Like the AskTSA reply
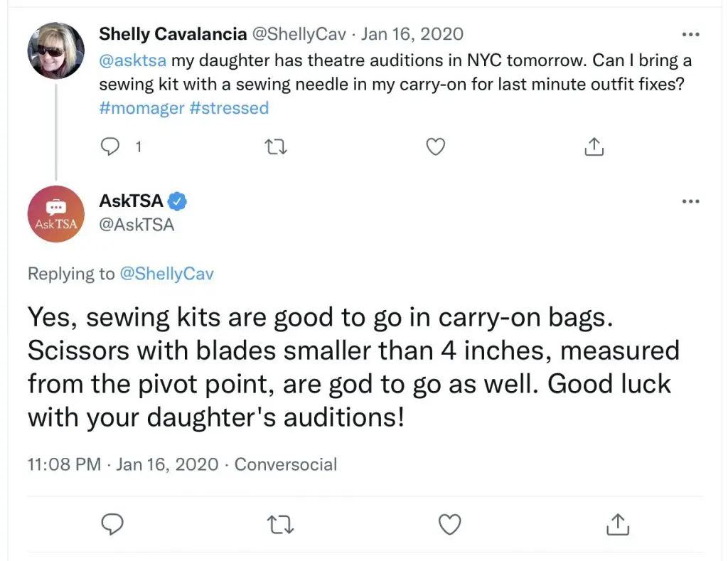Viewport: 728px width, 561px height. click(449, 524)
